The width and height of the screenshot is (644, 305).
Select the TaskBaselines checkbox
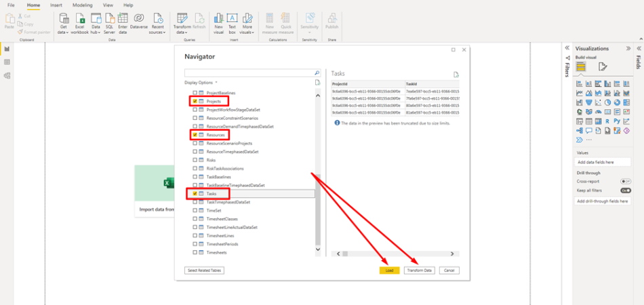(195, 176)
